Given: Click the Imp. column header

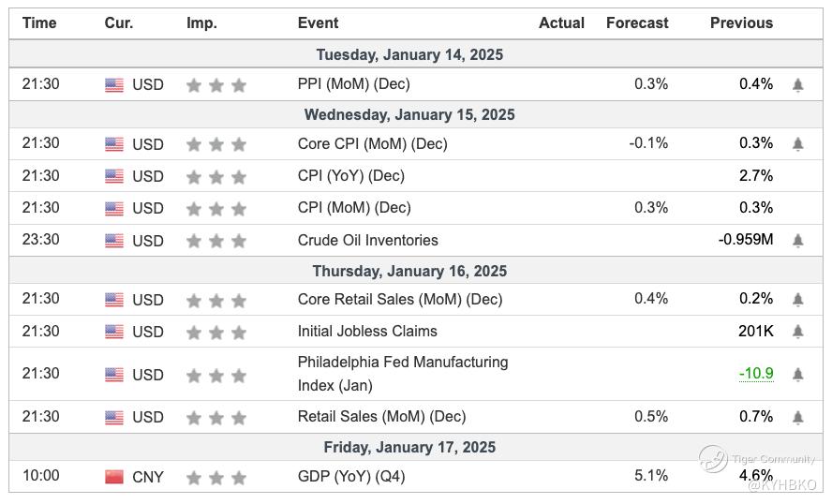Looking at the screenshot, I should (x=201, y=22).
